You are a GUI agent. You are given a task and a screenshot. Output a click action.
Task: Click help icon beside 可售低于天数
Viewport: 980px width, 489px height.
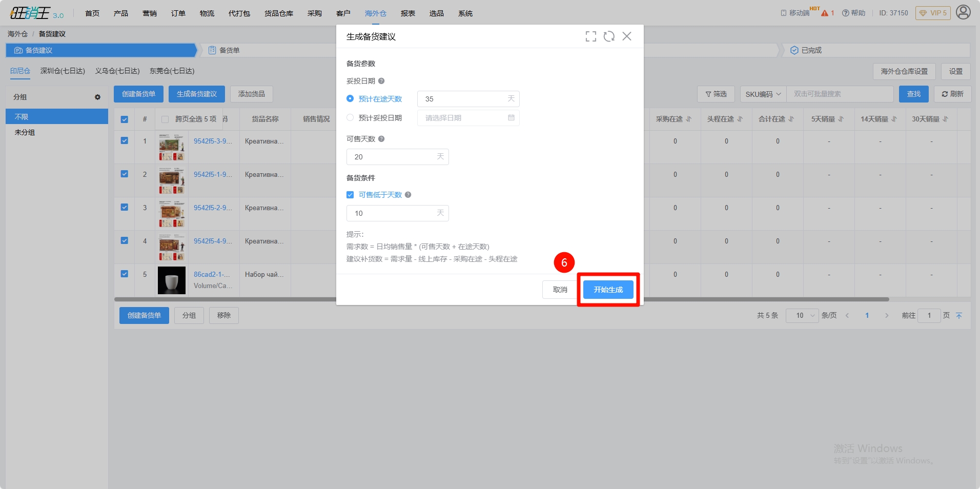click(x=408, y=195)
